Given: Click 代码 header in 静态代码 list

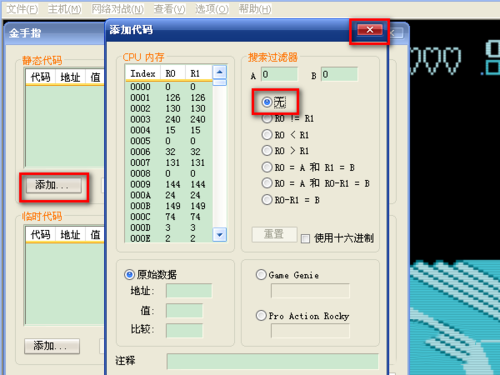Looking at the screenshot, I should (41, 77).
